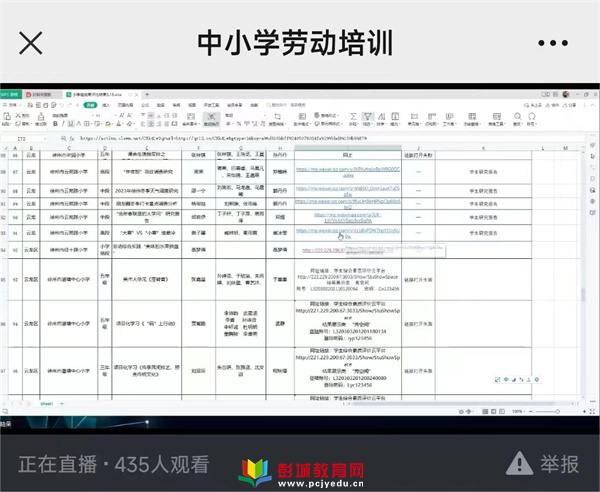600x492 pixels.
Task: Click the 协作 collaborate button
Action: tap(551, 105)
